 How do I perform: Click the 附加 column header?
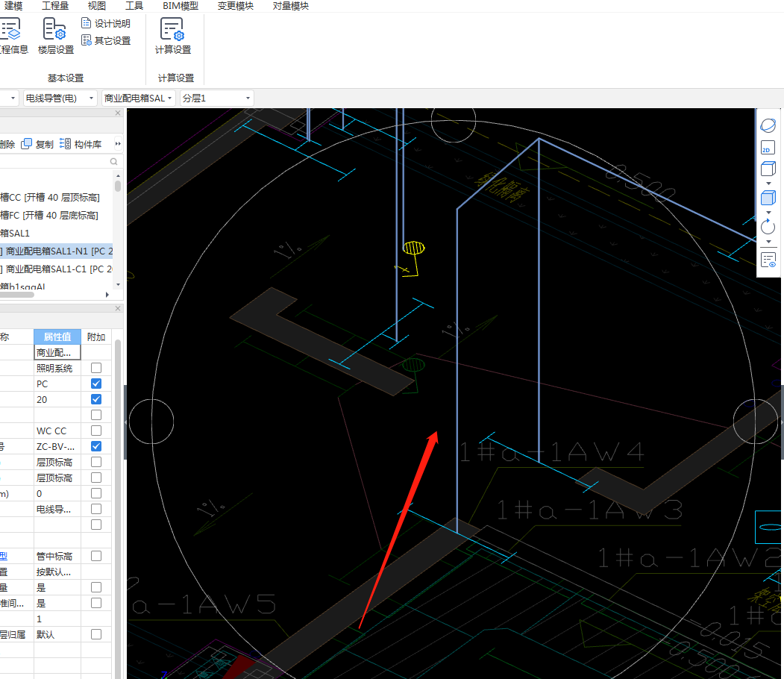[96, 337]
